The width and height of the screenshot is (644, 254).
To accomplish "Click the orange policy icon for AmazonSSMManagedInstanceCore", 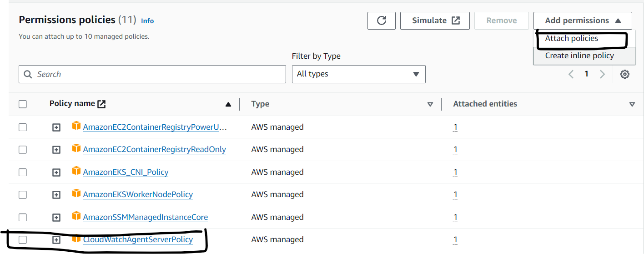I will tap(76, 216).
